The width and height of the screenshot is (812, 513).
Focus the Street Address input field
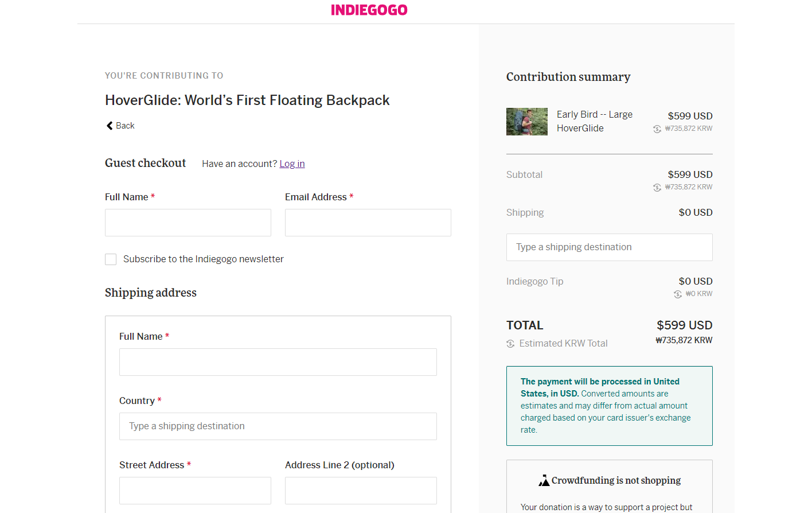click(195, 491)
